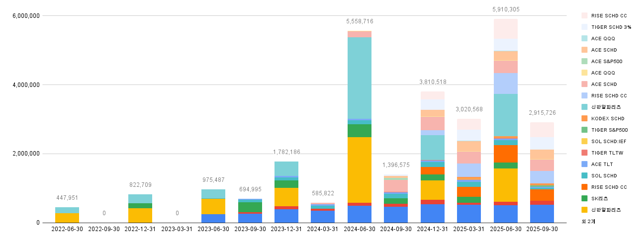Select the yellow segment of 2022-06-30 bar
Image resolution: width=644 pixels, height=245 pixels.
pyautogui.click(x=67, y=218)
